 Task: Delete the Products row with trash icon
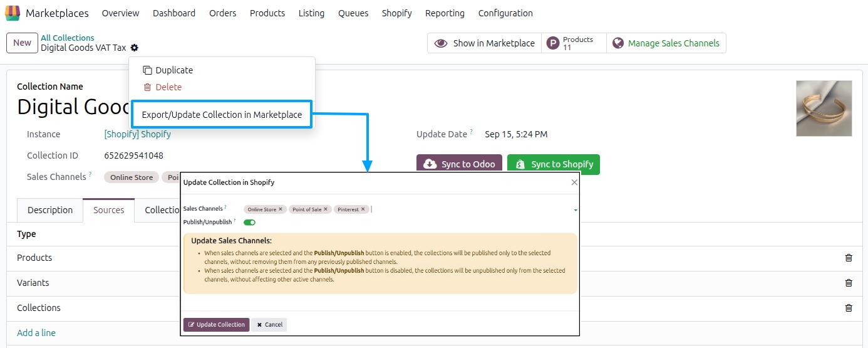click(x=849, y=258)
